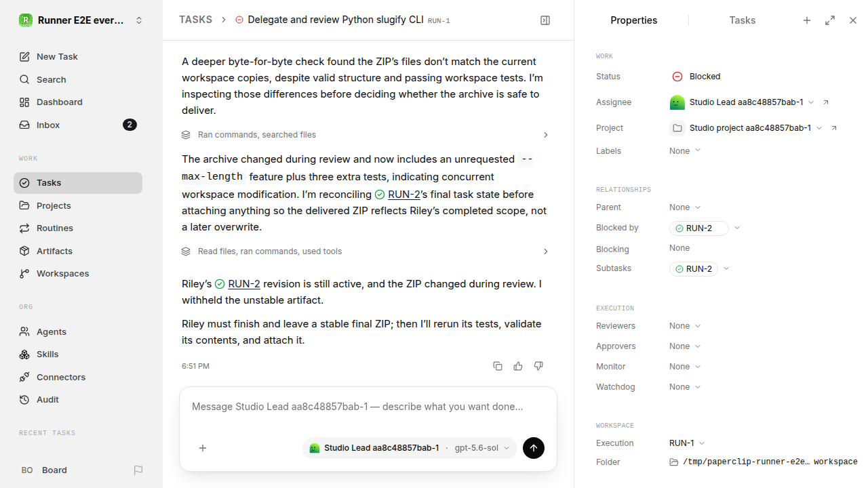Image resolution: width=868 pixels, height=488 pixels.
Task: Open the RUN-2 link in last message
Action: [x=244, y=284]
